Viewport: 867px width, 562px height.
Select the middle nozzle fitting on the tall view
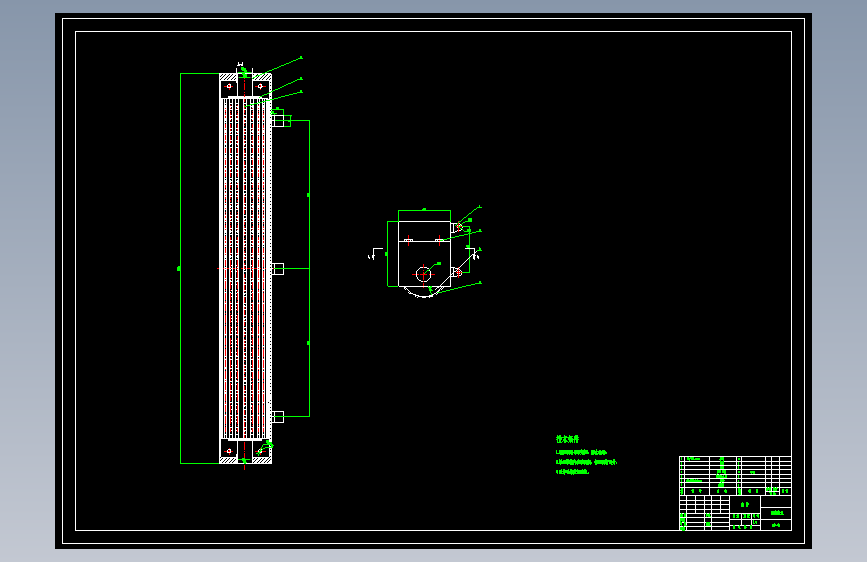[x=278, y=269]
